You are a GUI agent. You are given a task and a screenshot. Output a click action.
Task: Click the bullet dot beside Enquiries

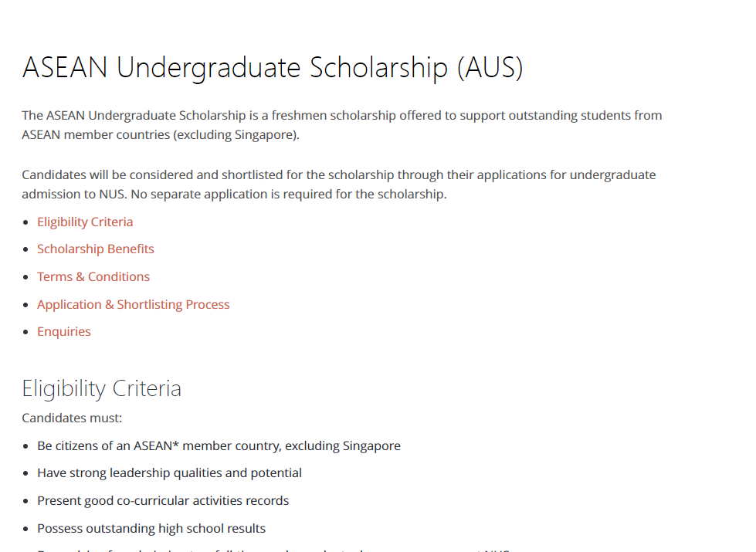25,332
